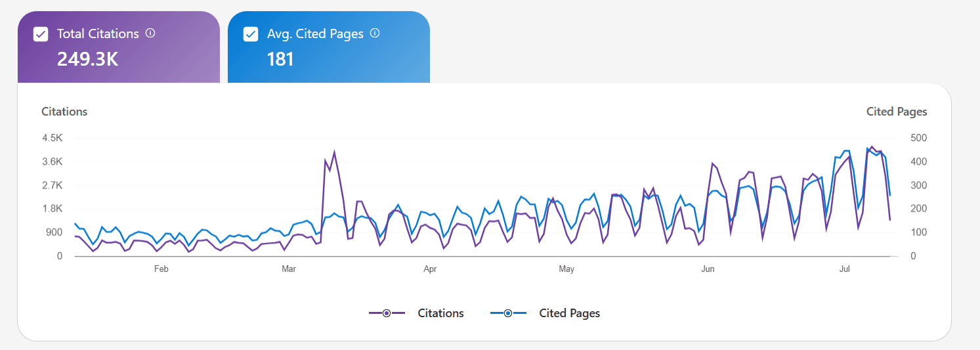Click the March citations spike peak on the chart
Viewport: 980px width, 350px height.
click(x=334, y=152)
